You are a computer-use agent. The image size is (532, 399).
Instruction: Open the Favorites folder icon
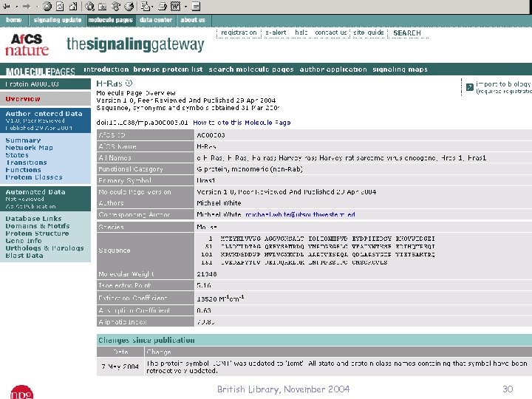point(103,6)
